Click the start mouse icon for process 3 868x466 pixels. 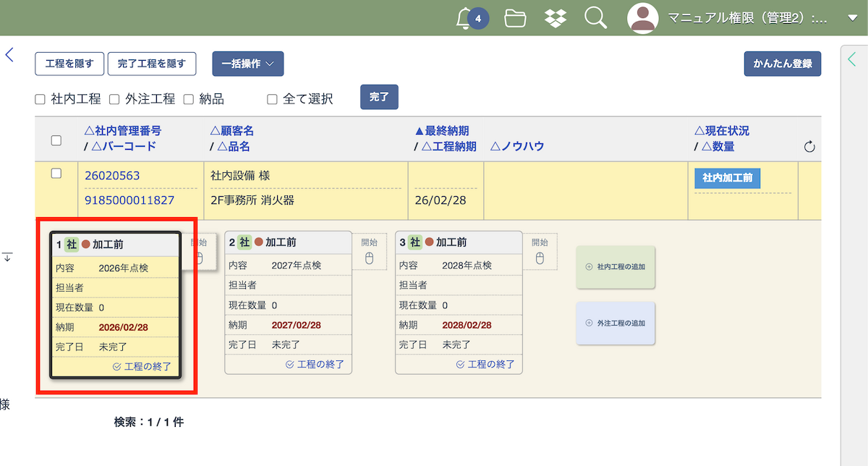coord(540,258)
